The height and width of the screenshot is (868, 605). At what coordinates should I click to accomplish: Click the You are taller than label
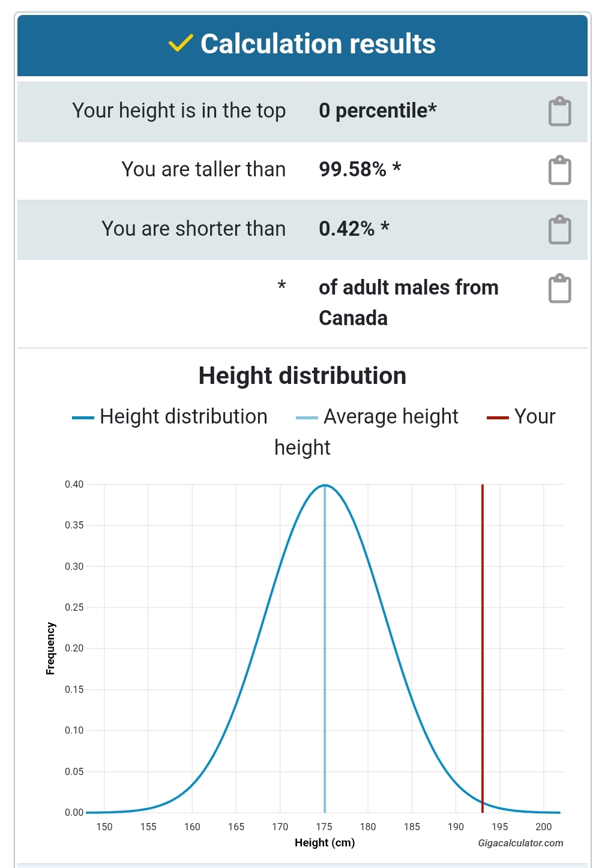(203, 170)
